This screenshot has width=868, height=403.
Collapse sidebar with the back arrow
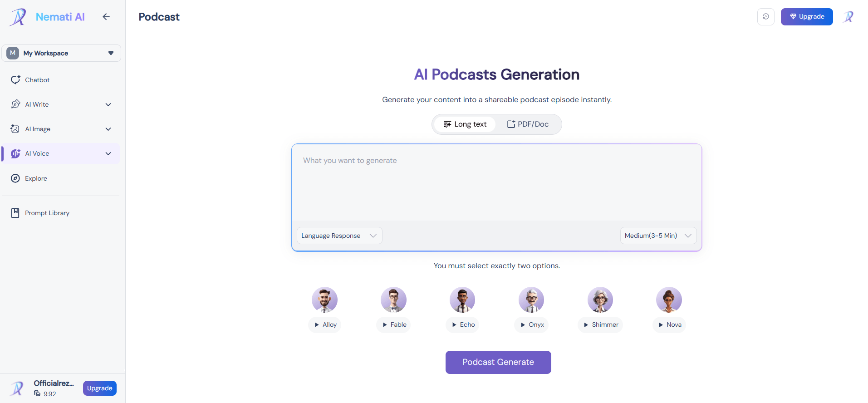[106, 17]
